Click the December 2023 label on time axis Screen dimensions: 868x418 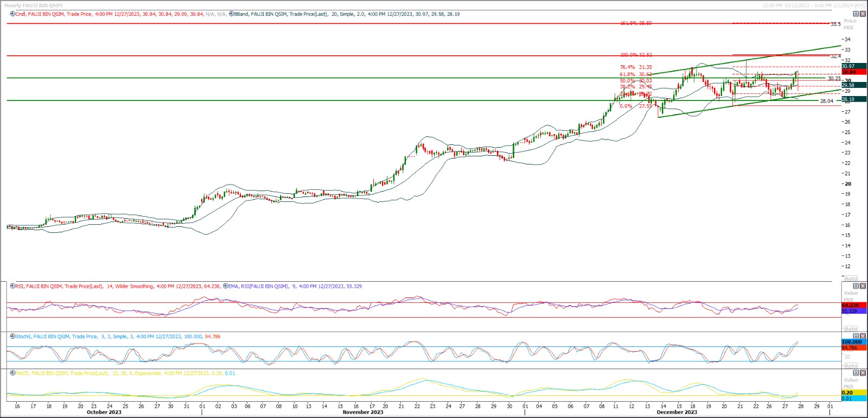coord(676,412)
